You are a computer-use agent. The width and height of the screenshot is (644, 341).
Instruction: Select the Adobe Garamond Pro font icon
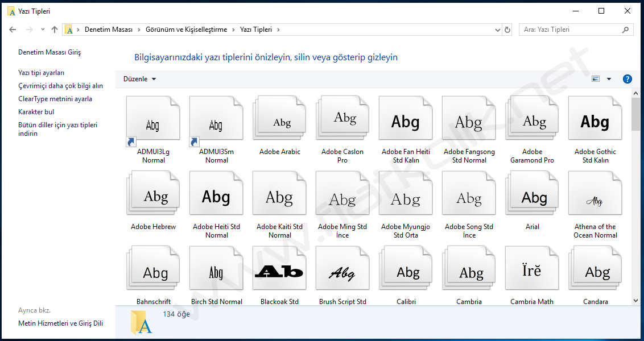click(532, 119)
